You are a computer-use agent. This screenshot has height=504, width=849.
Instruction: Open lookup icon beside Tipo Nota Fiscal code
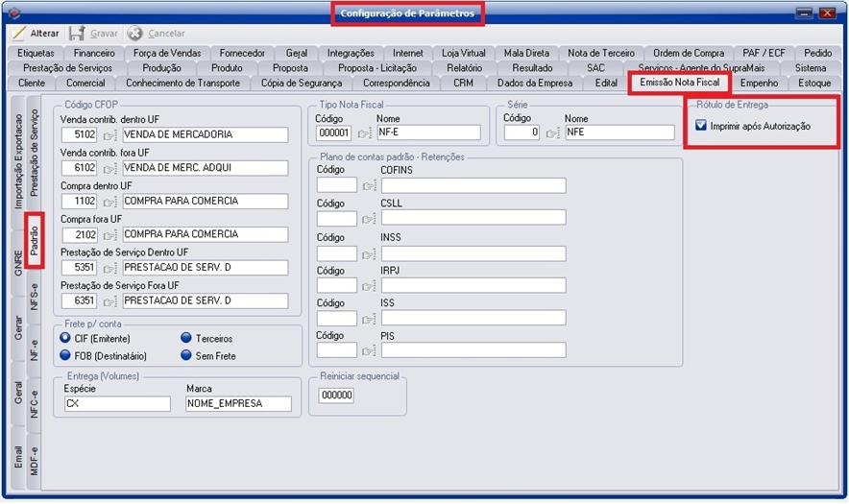tap(365, 132)
